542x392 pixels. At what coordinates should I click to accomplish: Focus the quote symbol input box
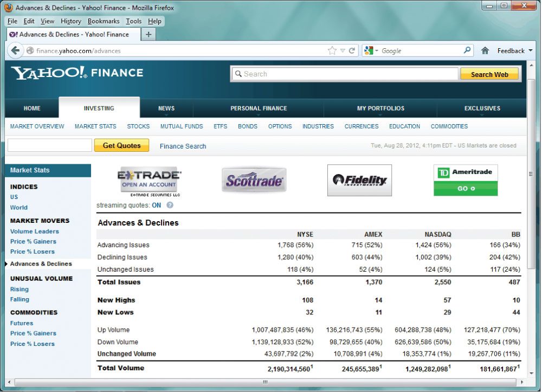50,145
